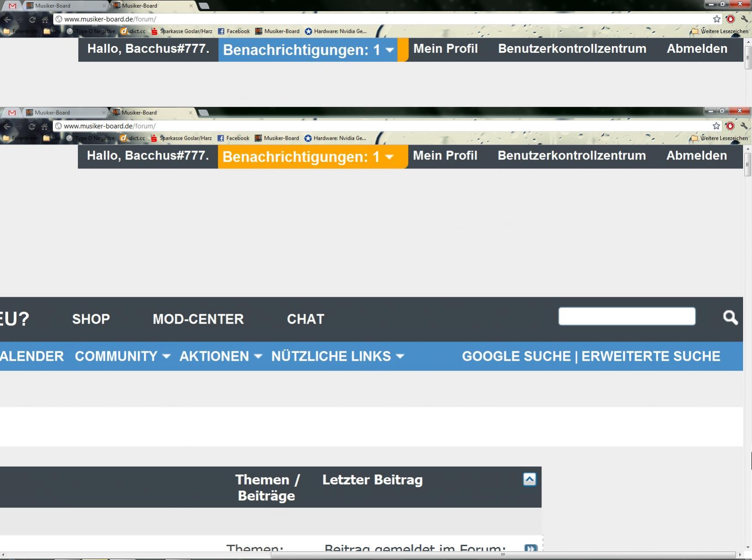Open ERWEITERTE SUCHE link
752x560 pixels.
pos(651,356)
